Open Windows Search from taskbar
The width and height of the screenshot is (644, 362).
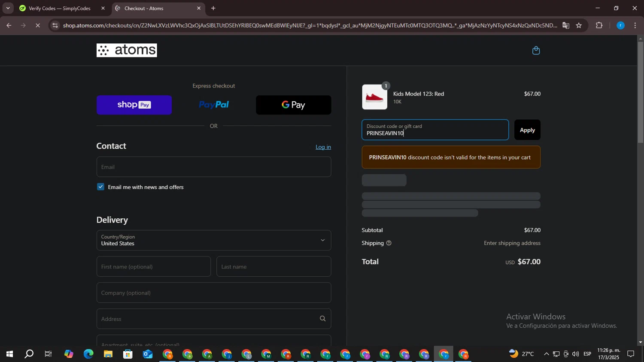pyautogui.click(x=29, y=354)
